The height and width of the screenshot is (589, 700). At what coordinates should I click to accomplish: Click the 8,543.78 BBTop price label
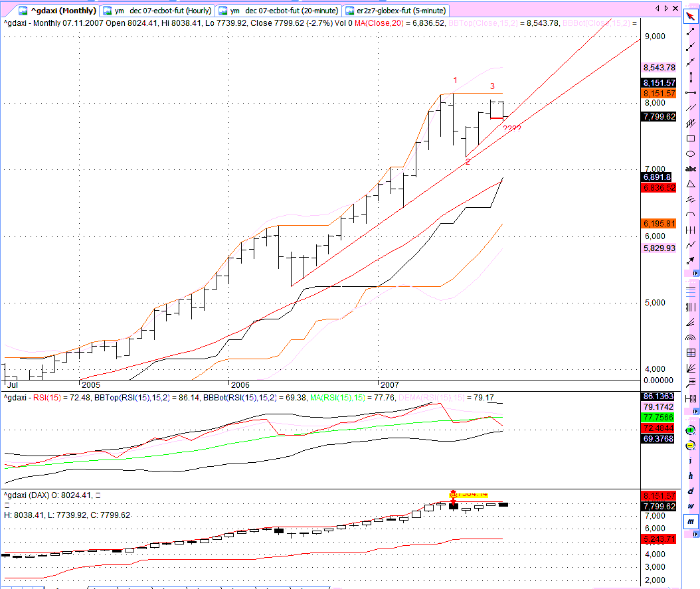click(x=659, y=67)
